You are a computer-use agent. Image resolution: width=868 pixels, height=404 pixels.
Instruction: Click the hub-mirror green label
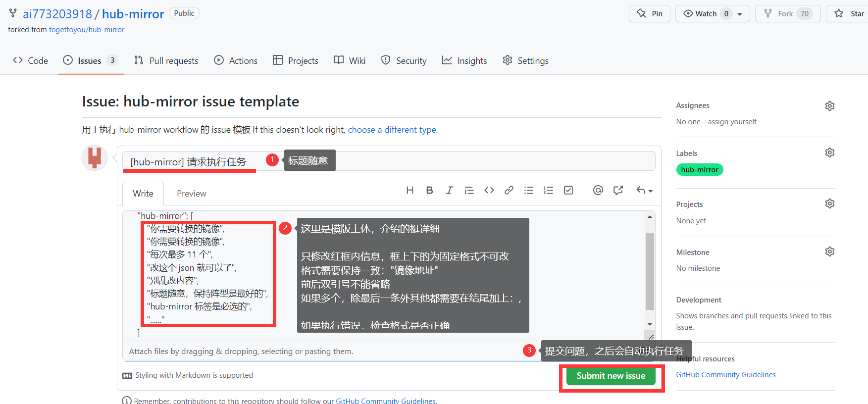tap(700, 170)
